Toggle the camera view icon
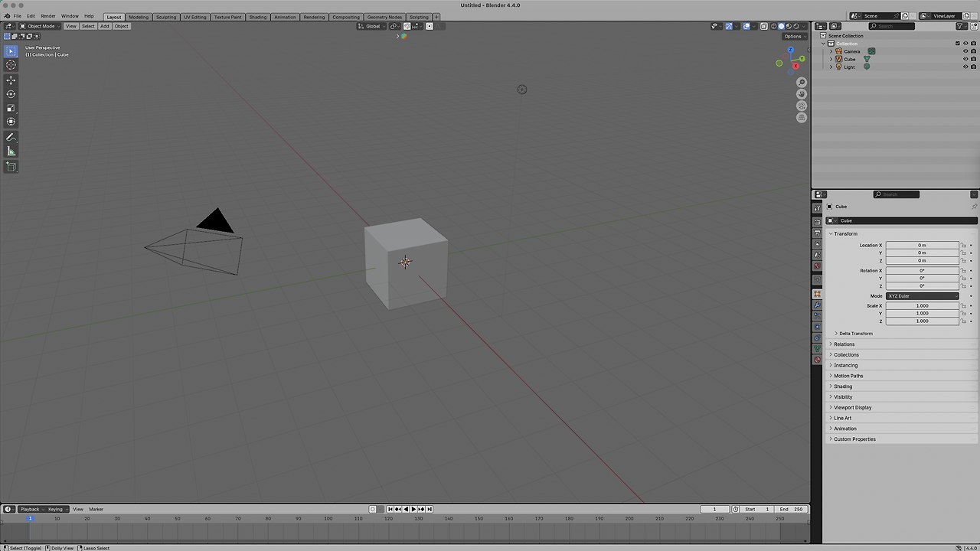This screenshot has width=980, height=551. pos(802,106)
